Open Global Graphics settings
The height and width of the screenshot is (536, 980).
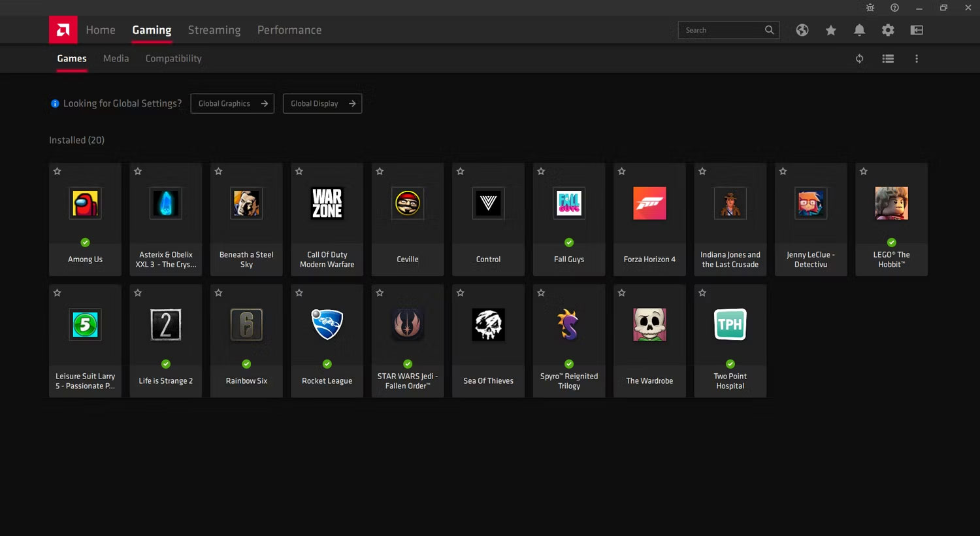[x=232, y=103]
